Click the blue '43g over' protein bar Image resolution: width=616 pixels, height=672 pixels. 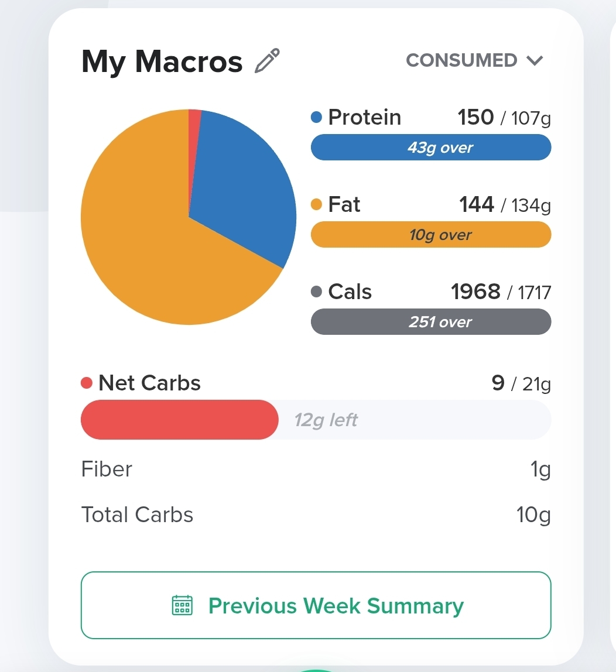[431, 148]
